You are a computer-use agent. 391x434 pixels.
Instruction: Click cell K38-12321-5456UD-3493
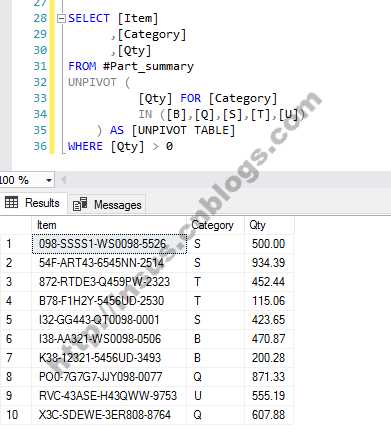pyautogui.click(x=109, y=358)
